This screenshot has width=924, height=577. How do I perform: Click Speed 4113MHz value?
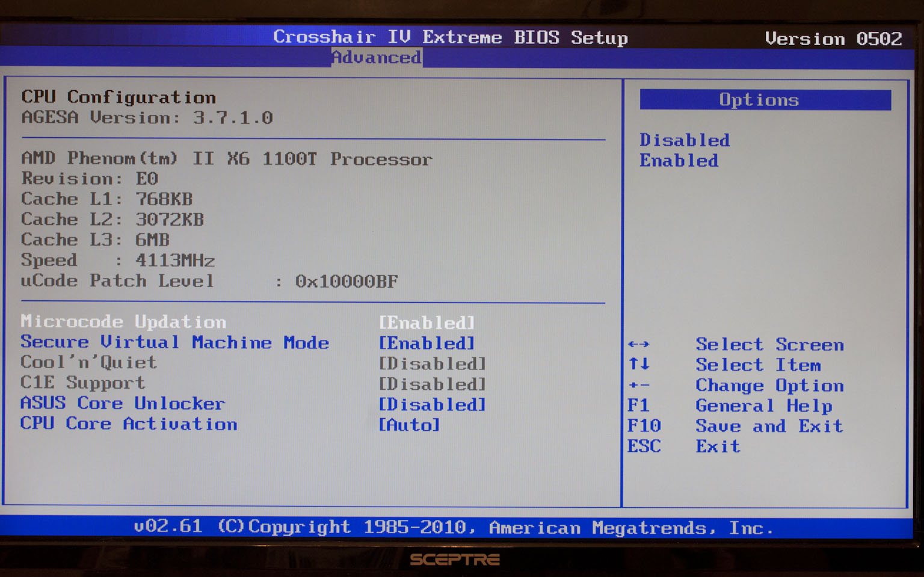(175, 261)
